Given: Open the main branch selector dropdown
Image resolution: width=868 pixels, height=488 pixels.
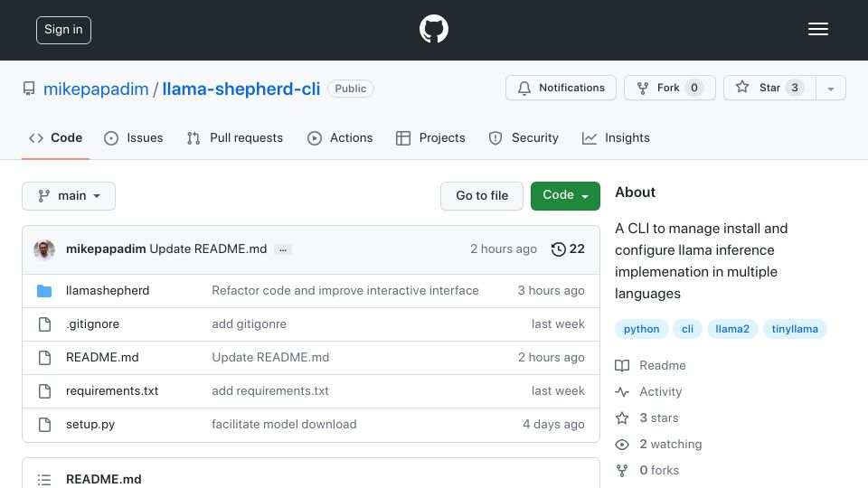Looking at the screenshot, I should tap(69, 196).
